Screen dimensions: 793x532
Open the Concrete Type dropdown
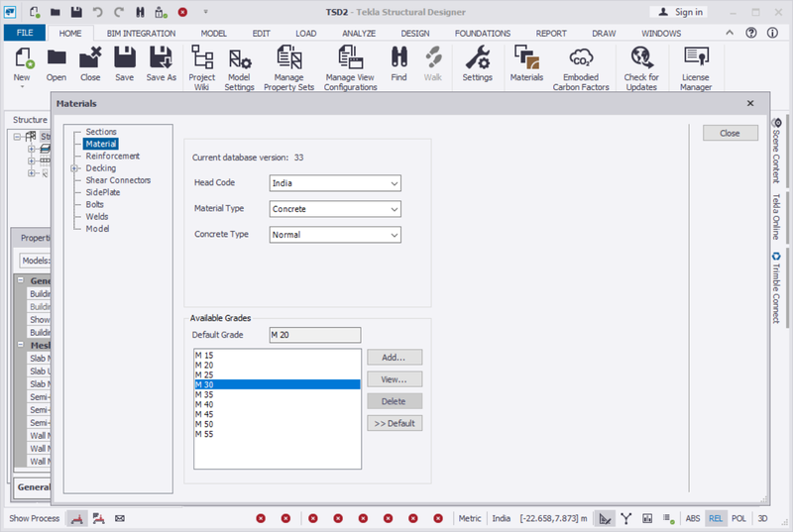coord(335,235)
